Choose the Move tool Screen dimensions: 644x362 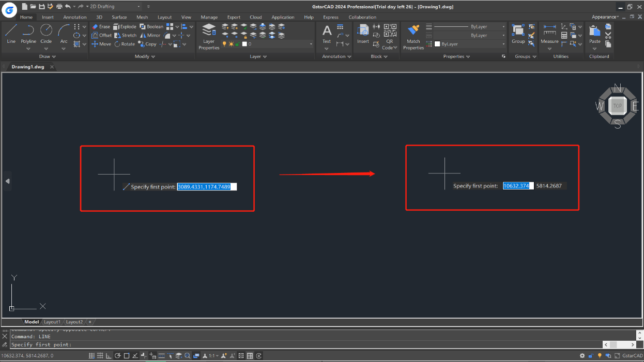pyautogui.click(x=101, y=44)
